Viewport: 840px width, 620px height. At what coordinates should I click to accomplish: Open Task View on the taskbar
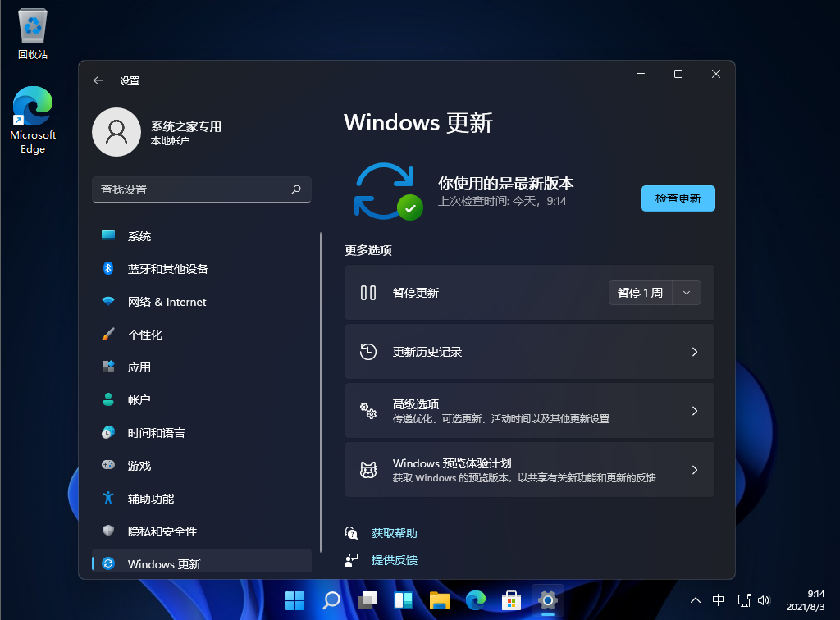click(x=367, y=600)
